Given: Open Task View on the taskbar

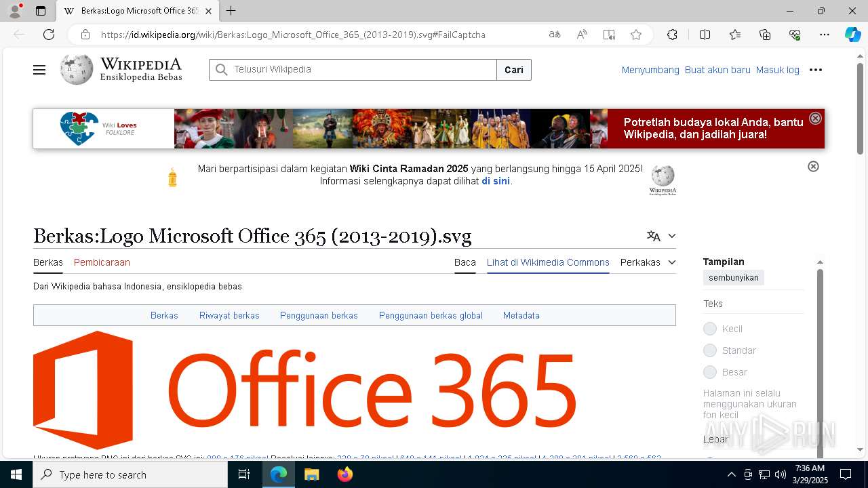Looking at the screenshot, I should click(x=244, y=474).
